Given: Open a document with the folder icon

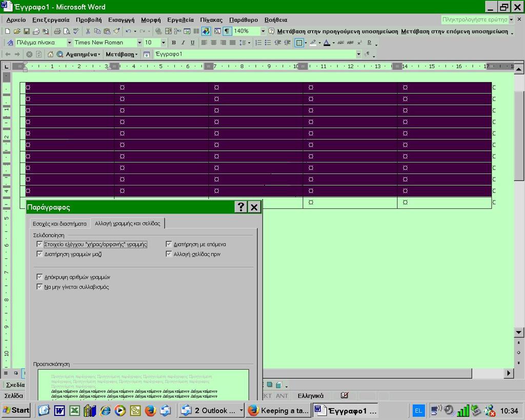Looking at the screenshot, I should [x=17, y=31].
